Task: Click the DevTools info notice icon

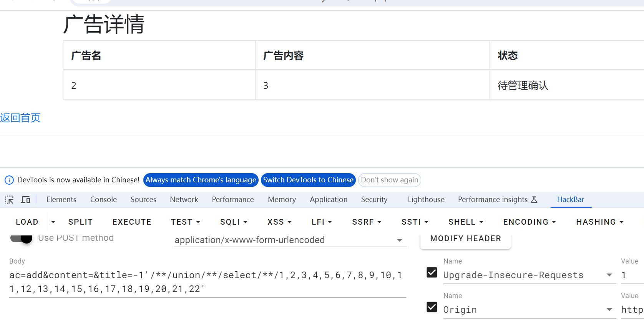Action: (x=9, y=180)
